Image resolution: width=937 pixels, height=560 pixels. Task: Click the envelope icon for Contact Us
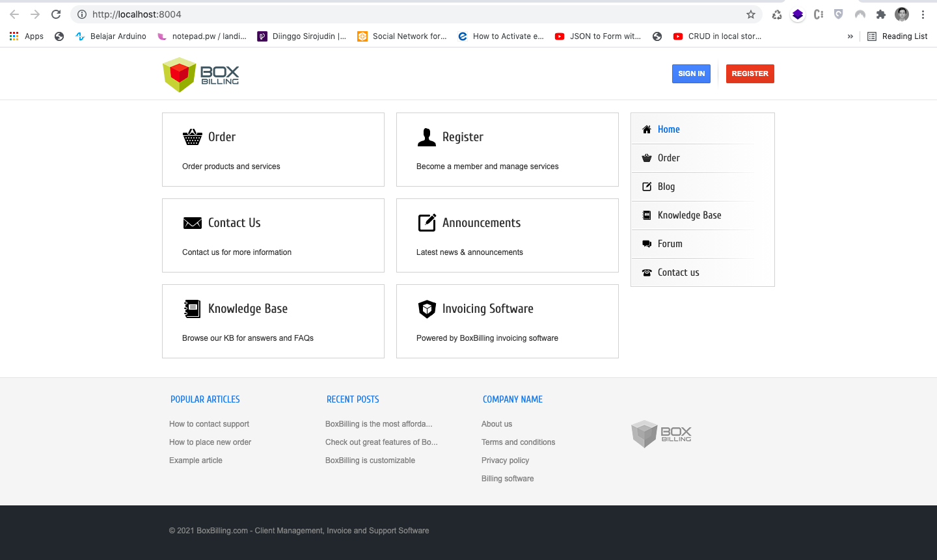coord(192,222)
